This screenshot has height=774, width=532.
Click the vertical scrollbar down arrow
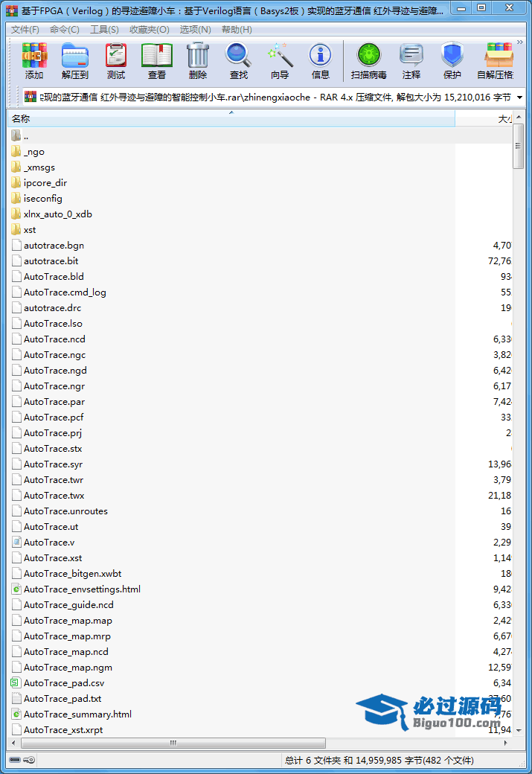tap(519, 731)
